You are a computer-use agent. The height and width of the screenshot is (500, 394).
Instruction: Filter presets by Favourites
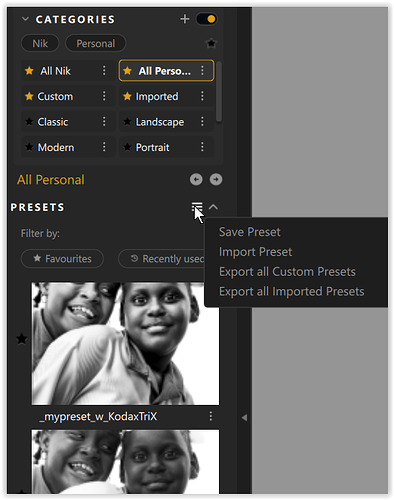(62, 259)
